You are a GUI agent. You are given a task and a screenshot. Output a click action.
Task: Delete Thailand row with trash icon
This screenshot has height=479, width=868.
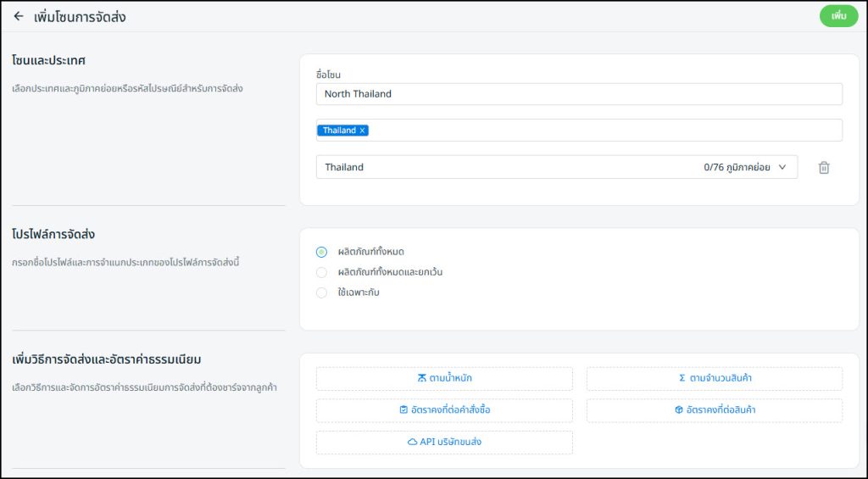coord(823,168)
